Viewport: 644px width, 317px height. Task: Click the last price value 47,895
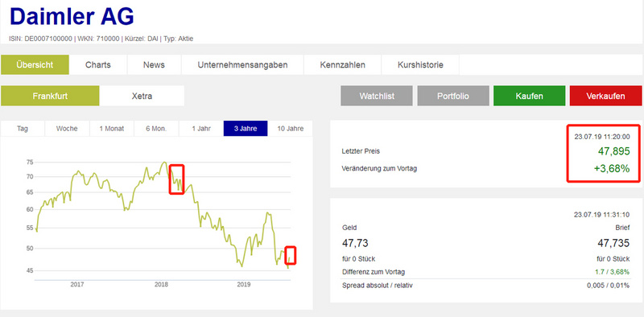(x=613, y=151)
